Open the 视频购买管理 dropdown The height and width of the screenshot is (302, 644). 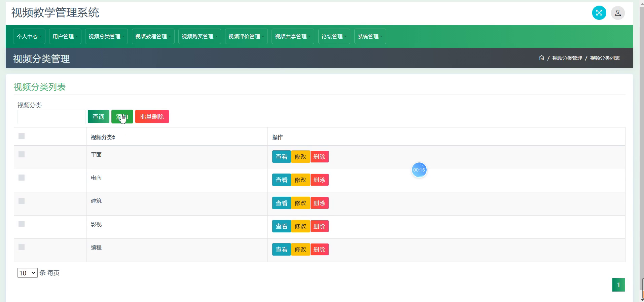pos(200,36)
